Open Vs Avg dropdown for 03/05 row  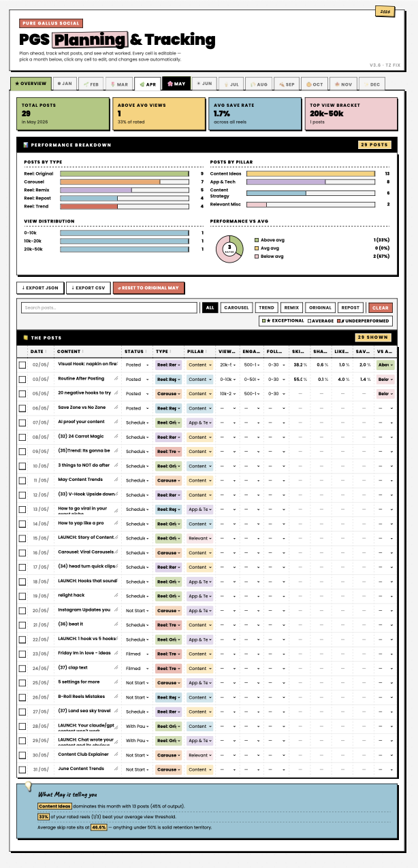[385, 379]
